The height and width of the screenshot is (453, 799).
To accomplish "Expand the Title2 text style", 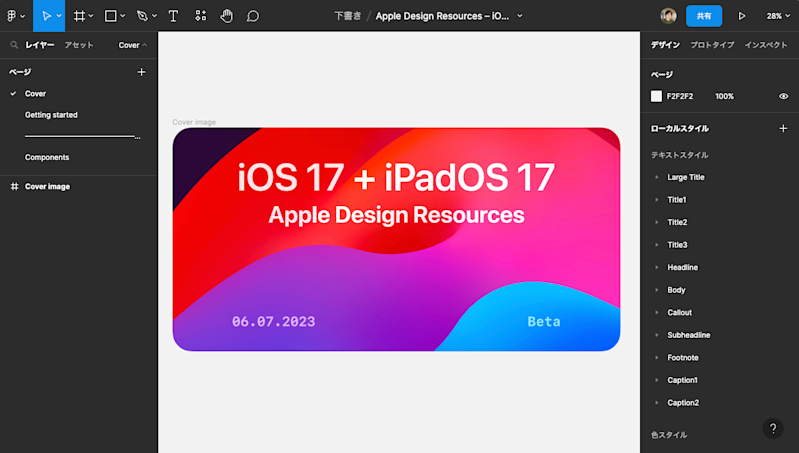I will (657, 222).
